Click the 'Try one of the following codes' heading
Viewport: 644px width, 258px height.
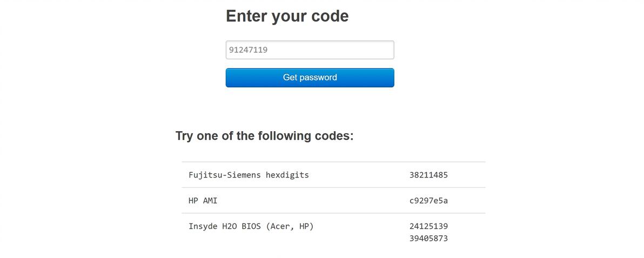264,136
